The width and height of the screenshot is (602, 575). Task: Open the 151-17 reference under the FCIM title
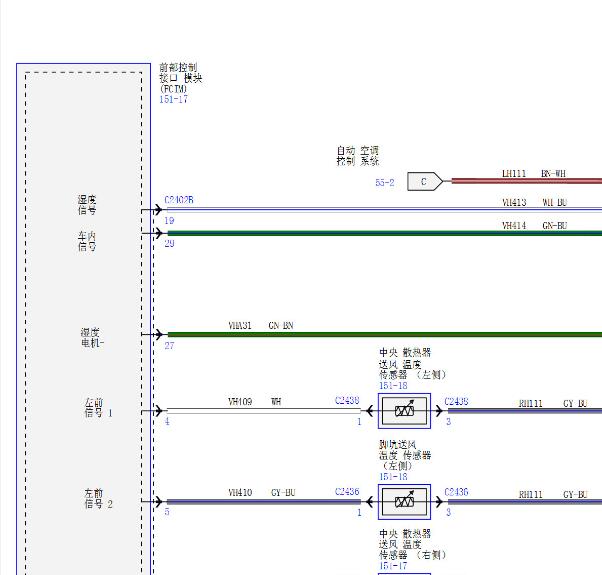[x=174, y=99]
